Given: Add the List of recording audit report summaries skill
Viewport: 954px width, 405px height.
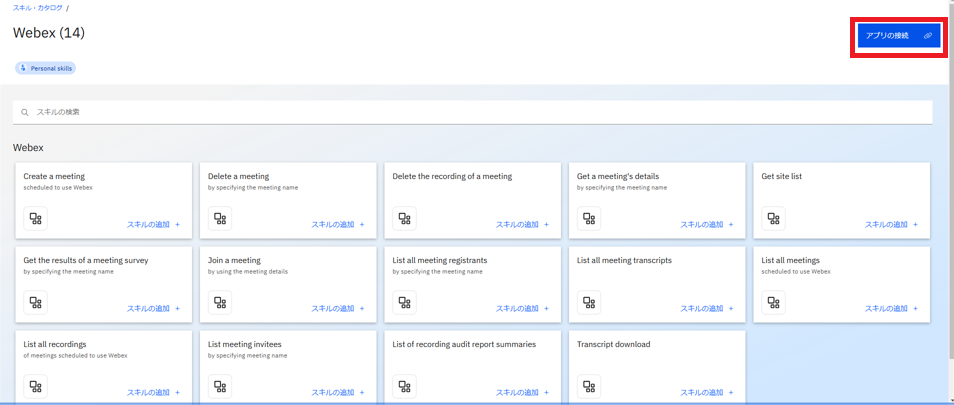Looking at the screenshot, I should point(522,392).
